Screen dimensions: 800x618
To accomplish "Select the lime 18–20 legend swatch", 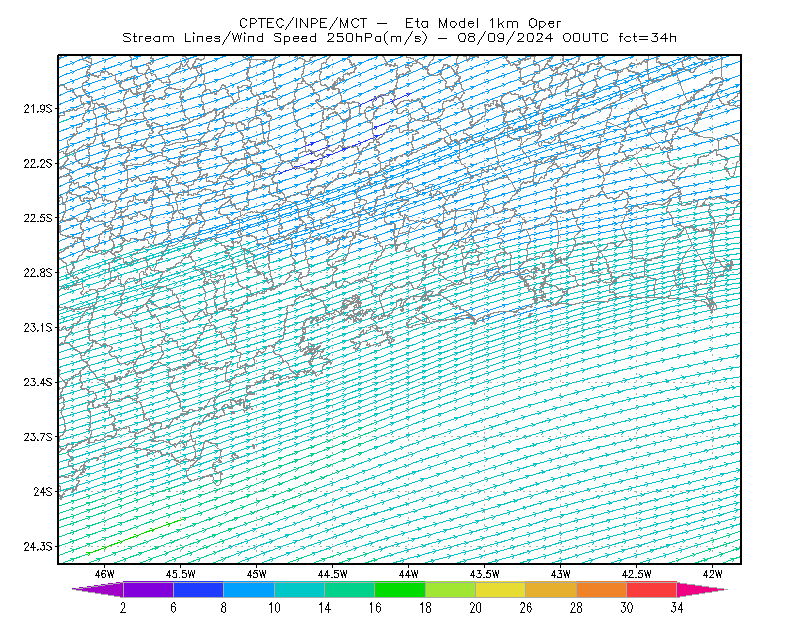I will (x=450, y=589).
